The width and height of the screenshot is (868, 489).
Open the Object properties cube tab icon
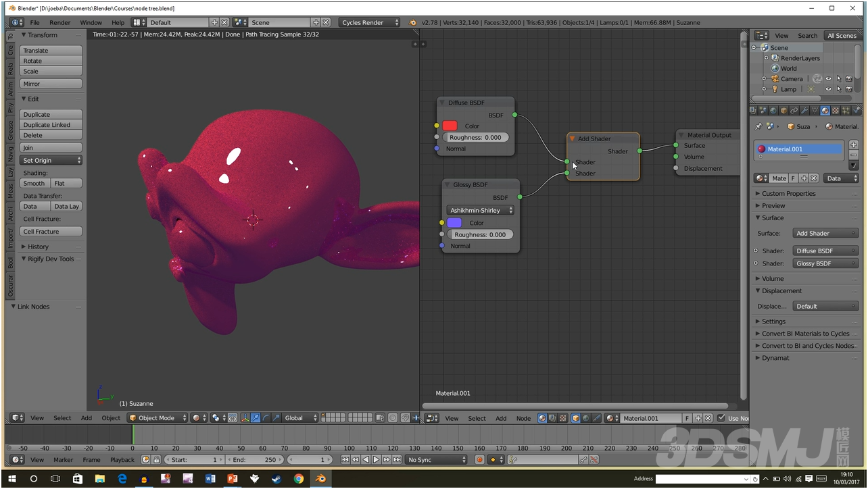(783, 111)
